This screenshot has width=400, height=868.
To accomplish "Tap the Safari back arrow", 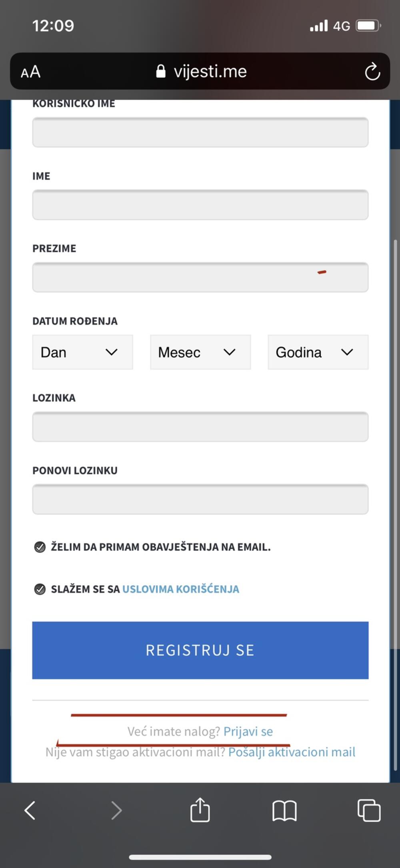I will [30, 810].
